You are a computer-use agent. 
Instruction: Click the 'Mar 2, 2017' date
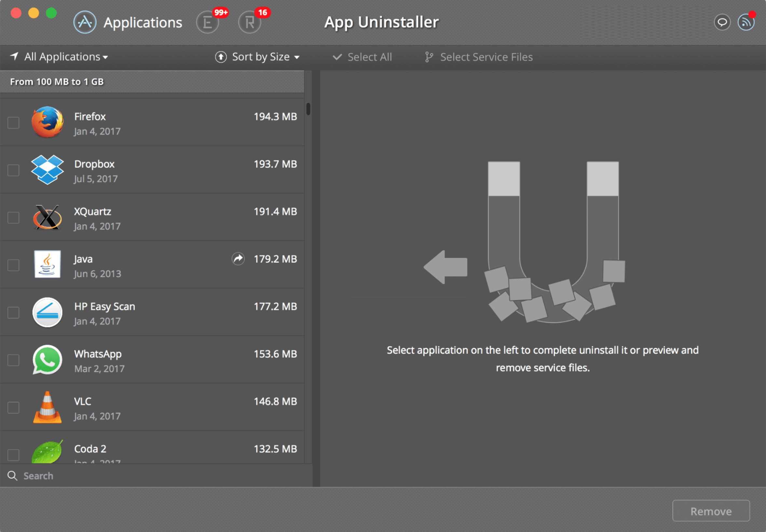click(99, 369)
